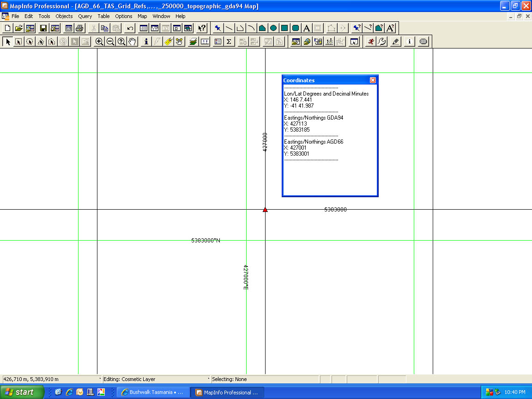Click the wrench tool icon

[x=382, y=42]
